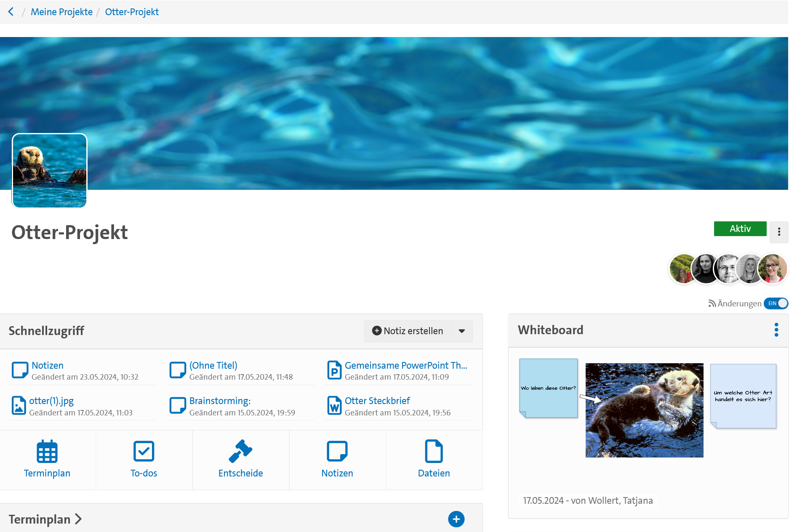Open the whiteboard otter image preview
797x532 pixels.
[644, 410]
